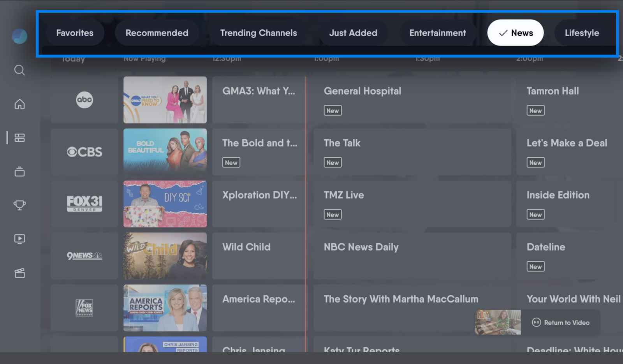
Task: Select the channel Guide icon in sidebar
Action: 19,137
